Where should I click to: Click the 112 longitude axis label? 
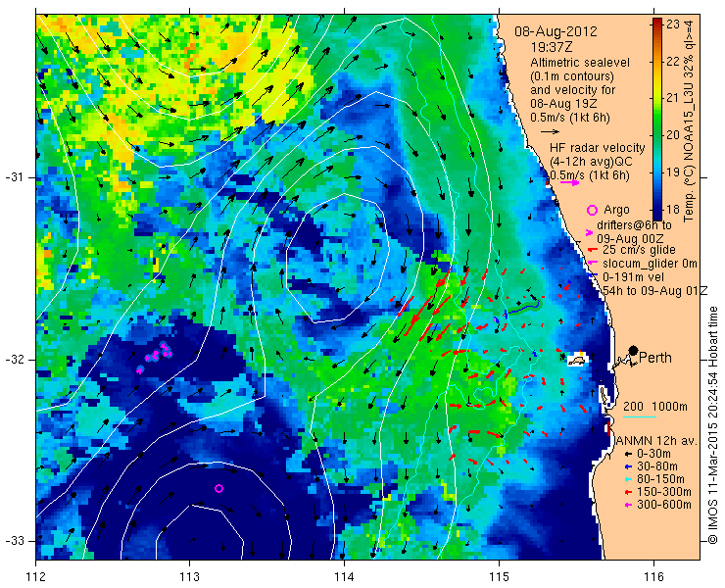35,577
